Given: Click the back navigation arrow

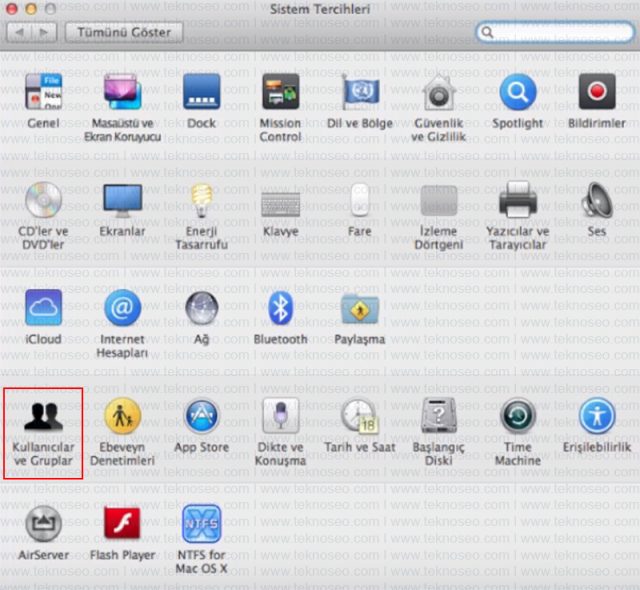Looking at the screenshot, I should coord(19,32).
